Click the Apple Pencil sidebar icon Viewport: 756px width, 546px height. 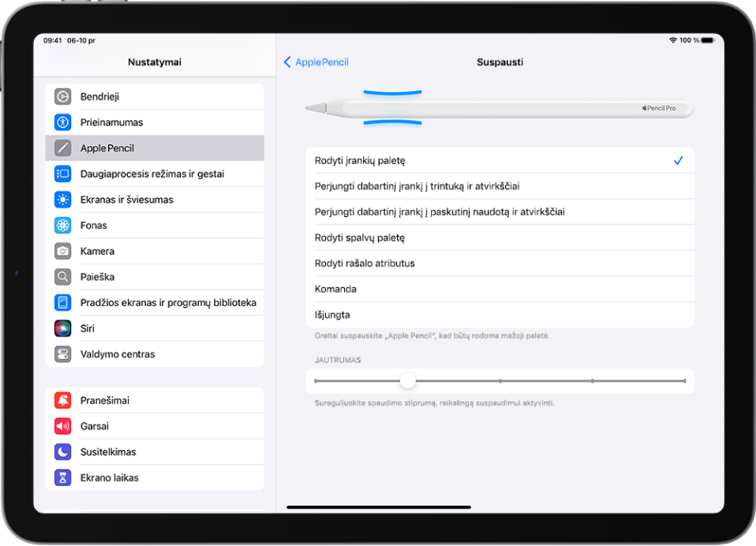(x=62, y=148)
